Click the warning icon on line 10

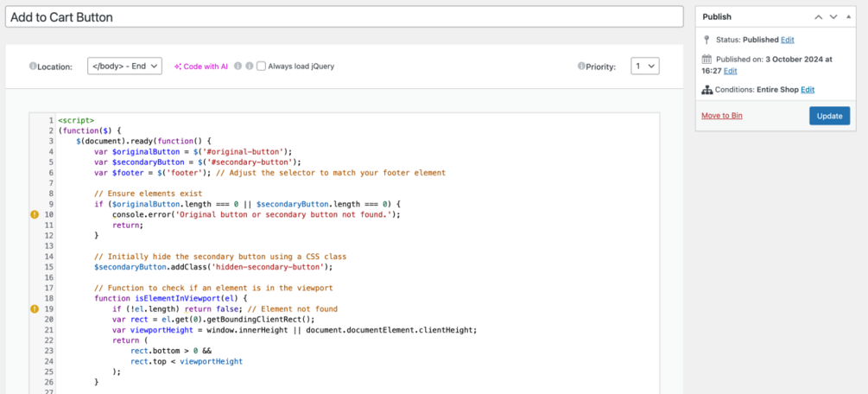click(x=35, y=214)
